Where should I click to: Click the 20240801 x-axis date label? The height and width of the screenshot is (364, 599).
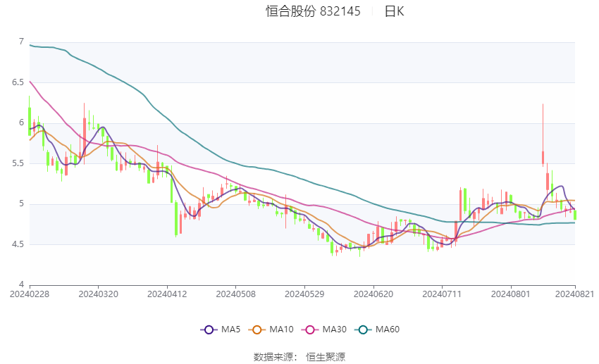pyautogui.click(x=511, y=294)
